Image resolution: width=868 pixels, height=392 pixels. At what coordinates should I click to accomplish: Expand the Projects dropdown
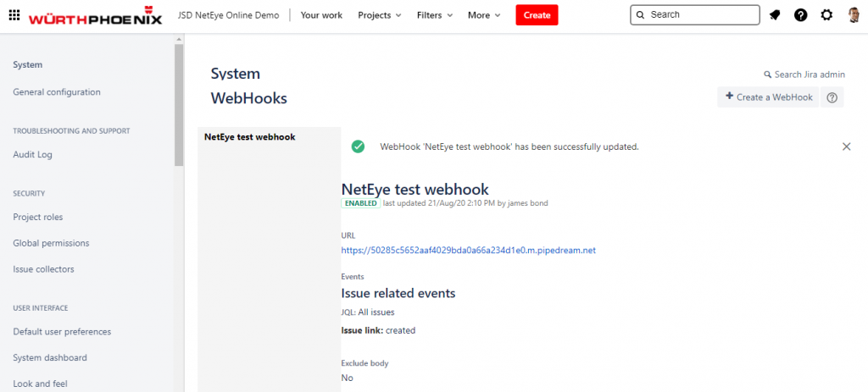[x=380, y=15]
